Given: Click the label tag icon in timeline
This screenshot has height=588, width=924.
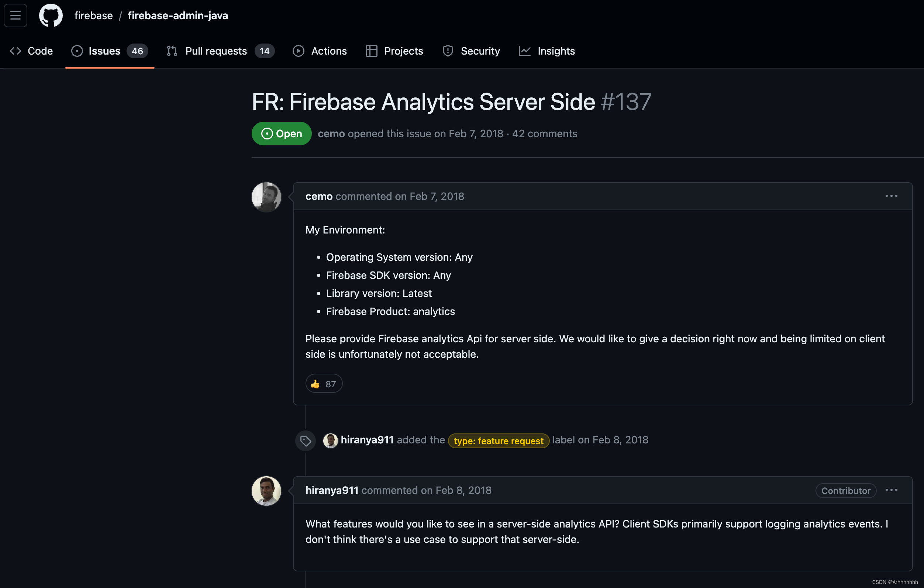Looking at the screenshot, I should [306, 441].
